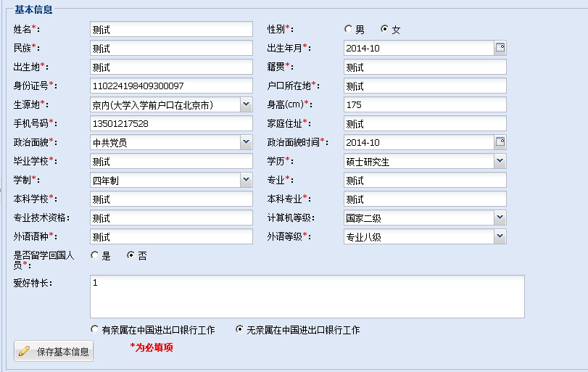Click the 手机号码 input field
Viewport: 588px width, 372px height.
click(171, 124)
